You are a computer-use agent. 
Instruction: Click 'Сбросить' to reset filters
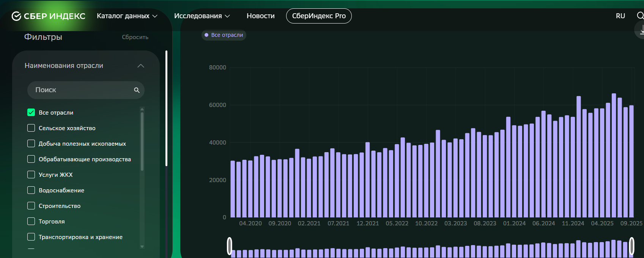pyautogui.click(x=135, y=37)
